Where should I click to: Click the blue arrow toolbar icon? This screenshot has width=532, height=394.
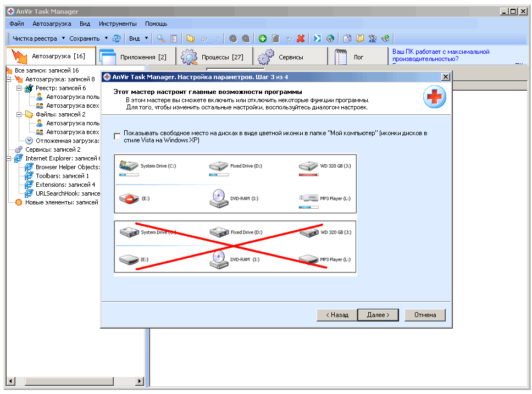pyautogui.click(x=318, y=38)
